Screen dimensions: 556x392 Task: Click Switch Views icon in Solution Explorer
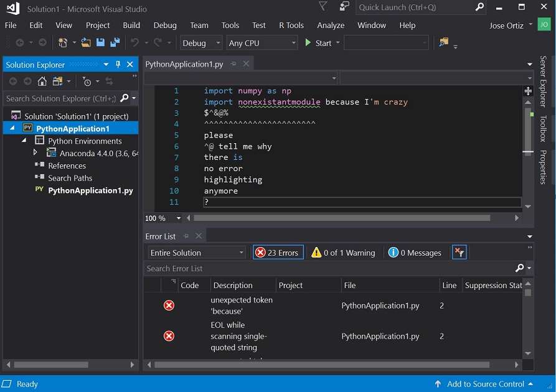pyautogui.click(x=57, y=82)
